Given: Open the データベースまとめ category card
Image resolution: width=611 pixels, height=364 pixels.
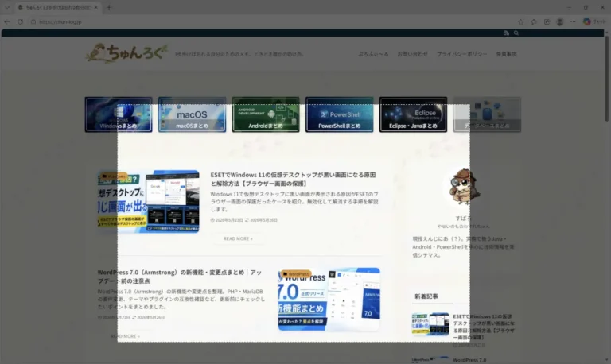Looking at the screenshot, I should pos(487,114).
